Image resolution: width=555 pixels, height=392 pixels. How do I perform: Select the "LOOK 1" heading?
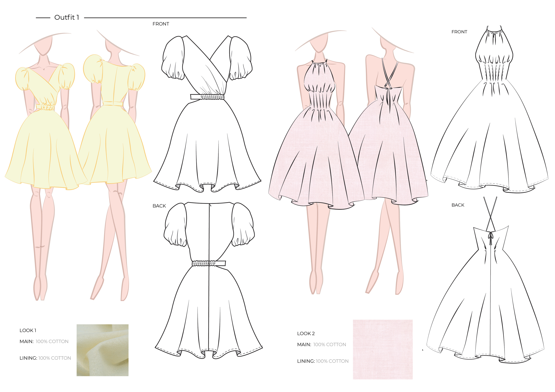[28, 330]
